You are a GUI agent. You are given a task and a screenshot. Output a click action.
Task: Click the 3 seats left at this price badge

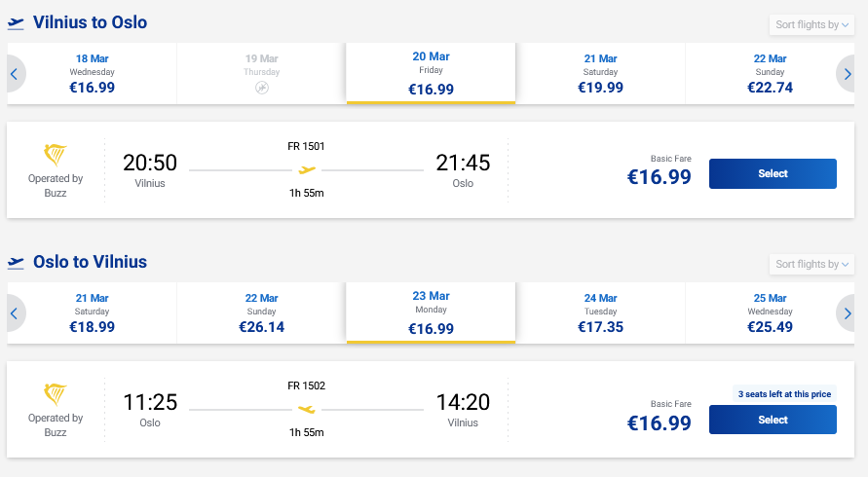[784, 394]
